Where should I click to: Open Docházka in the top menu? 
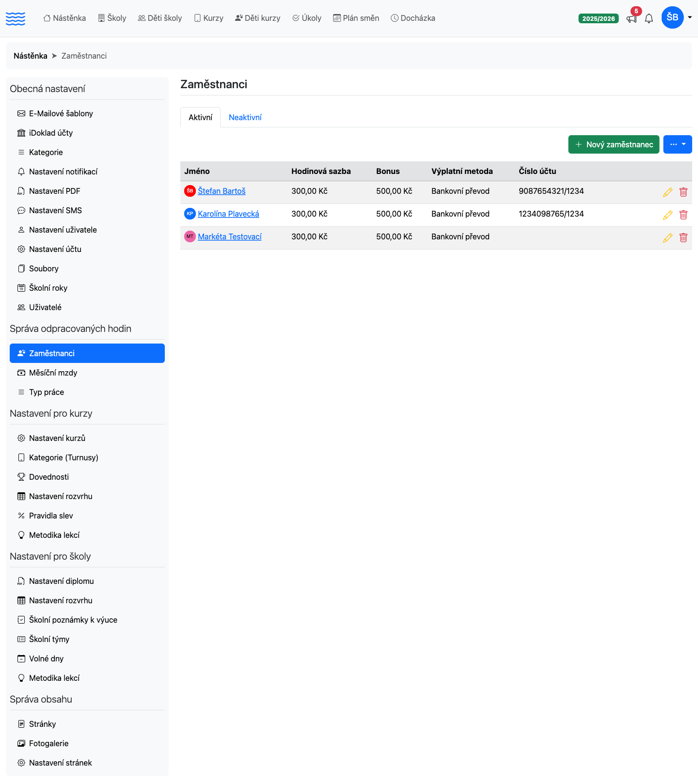(x=413, y=18)
